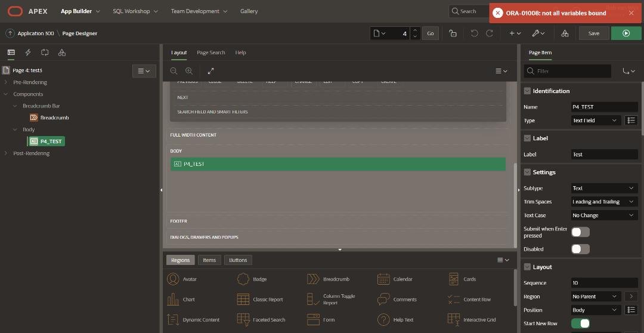Open the rendering tree menu dropdown

(144, 71)
